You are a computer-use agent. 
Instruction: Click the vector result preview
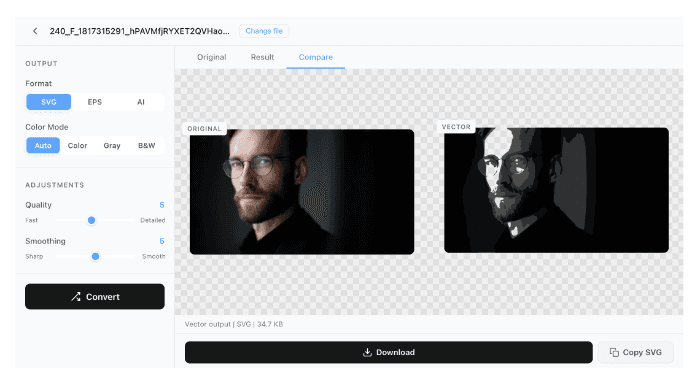coord(556,190)
